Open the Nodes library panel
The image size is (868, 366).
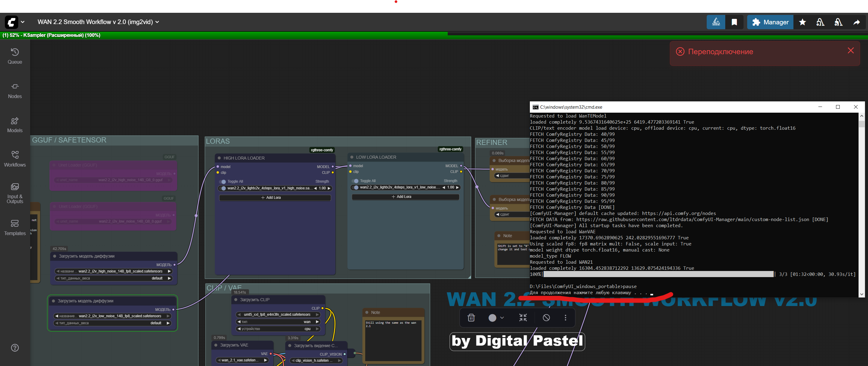(x=15, y=90)
